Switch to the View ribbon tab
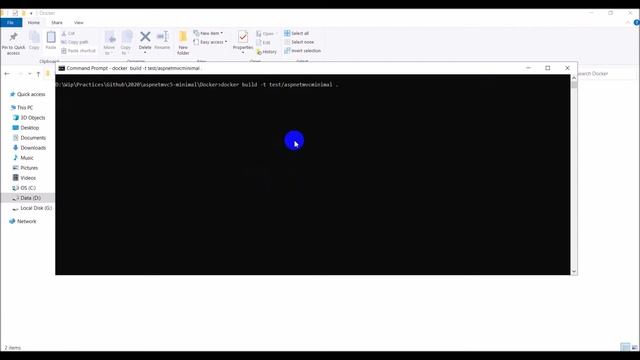Image resolution: width=640 pixels, height=360 pixels. click(78, 22)
